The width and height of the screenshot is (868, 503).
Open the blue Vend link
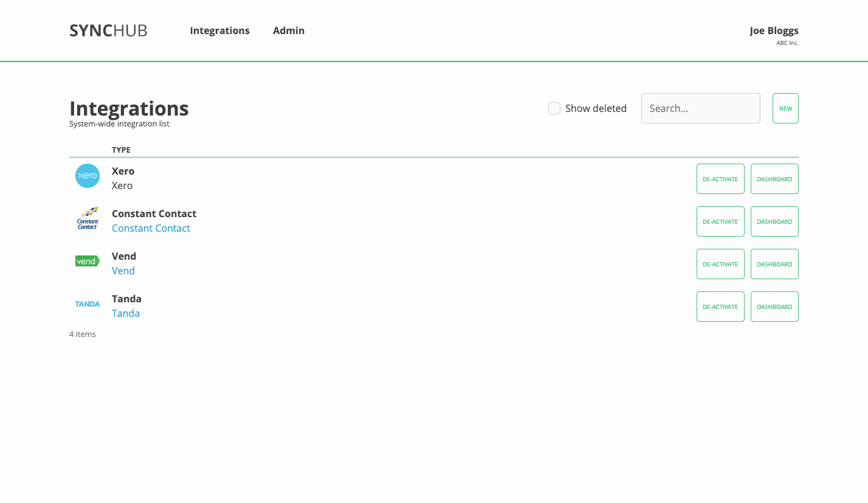coord(123,271)
